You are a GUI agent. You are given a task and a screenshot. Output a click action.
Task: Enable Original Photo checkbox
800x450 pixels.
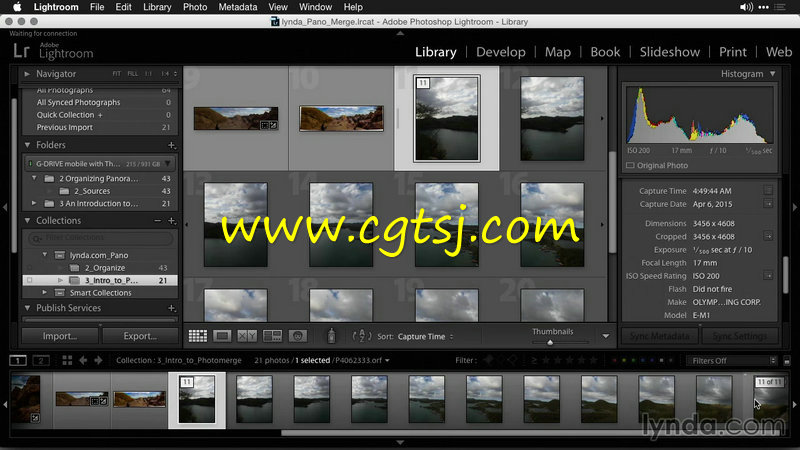tap(630, 165)
